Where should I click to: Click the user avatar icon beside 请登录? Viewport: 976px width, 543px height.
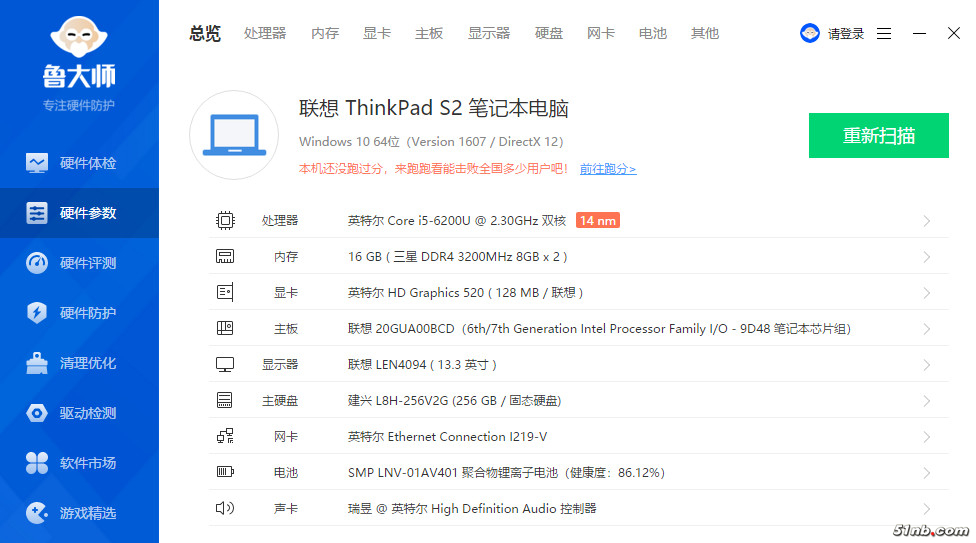point(809,33)
